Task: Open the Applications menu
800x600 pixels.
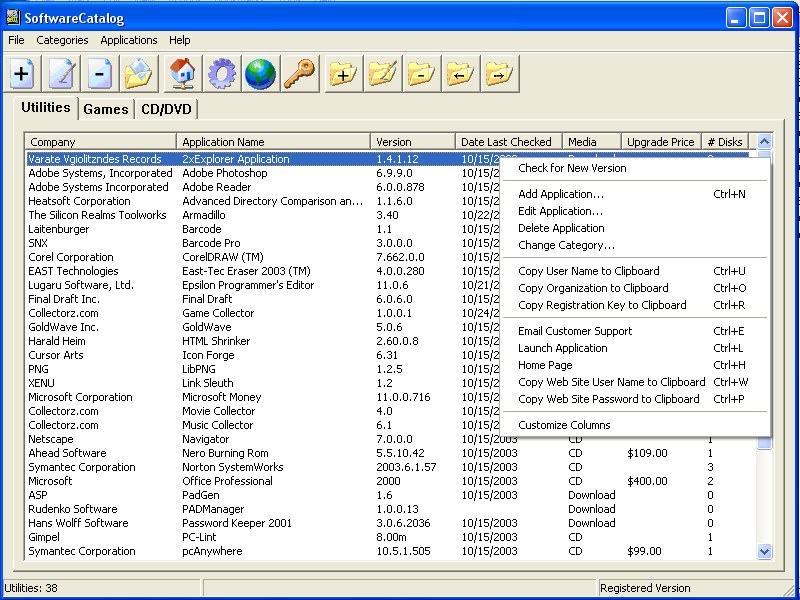Action: click(x=129, y=40)
